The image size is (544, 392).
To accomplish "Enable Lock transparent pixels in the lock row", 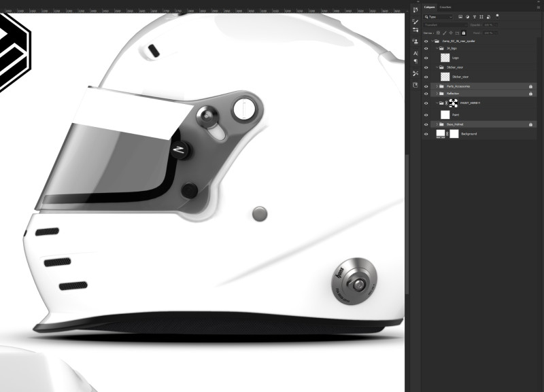I will point(438,32).
